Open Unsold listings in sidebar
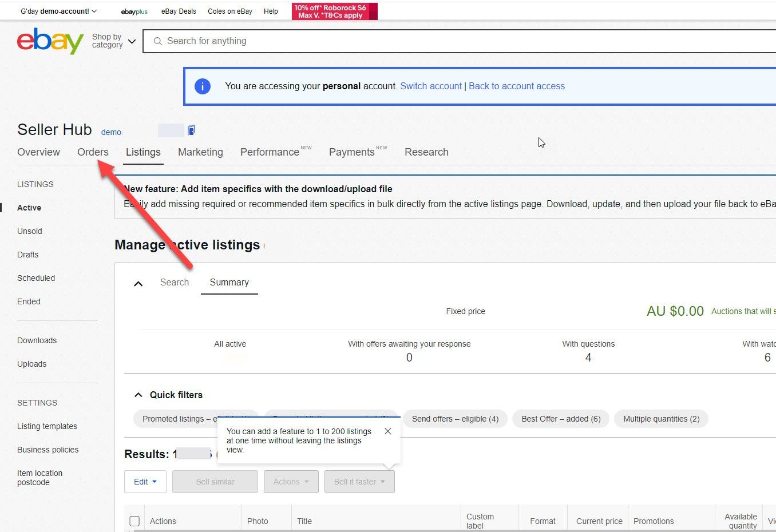This screenshot has height=532, width=776. [x=30, y=231]
